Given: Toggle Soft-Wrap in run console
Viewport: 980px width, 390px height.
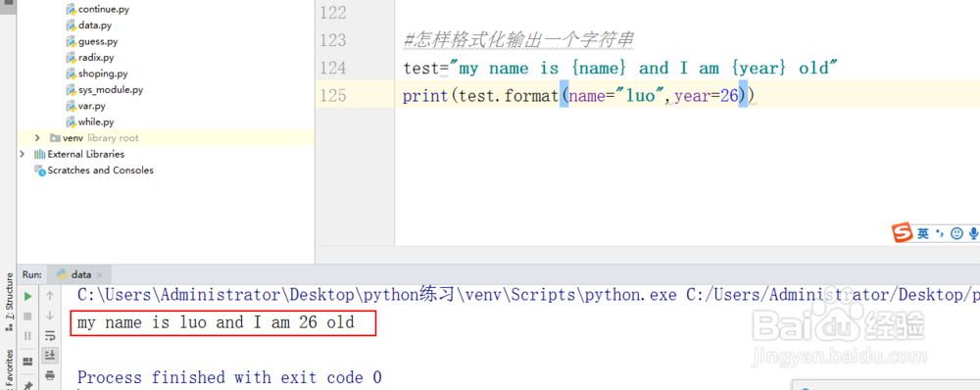Looking at the screenshot, I should 50,336.
